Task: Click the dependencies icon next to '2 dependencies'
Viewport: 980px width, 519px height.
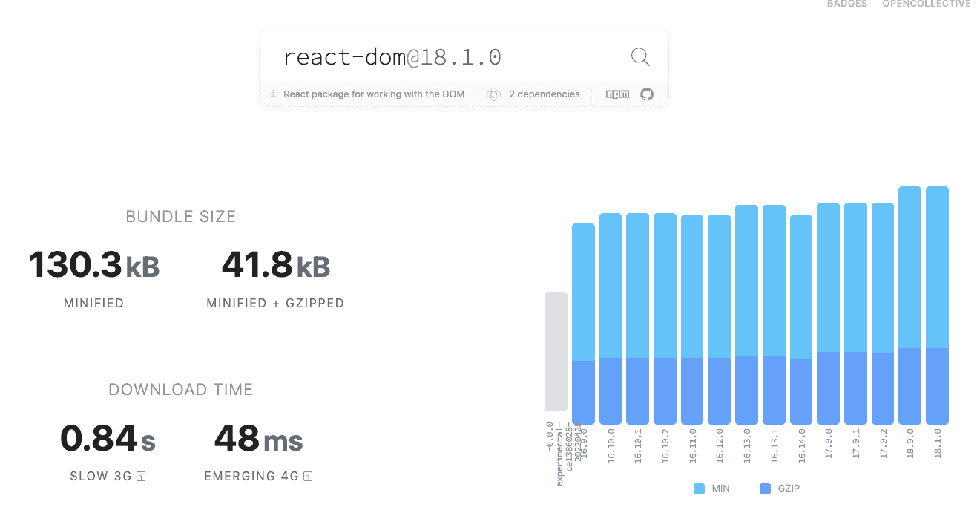Action: 493,94
